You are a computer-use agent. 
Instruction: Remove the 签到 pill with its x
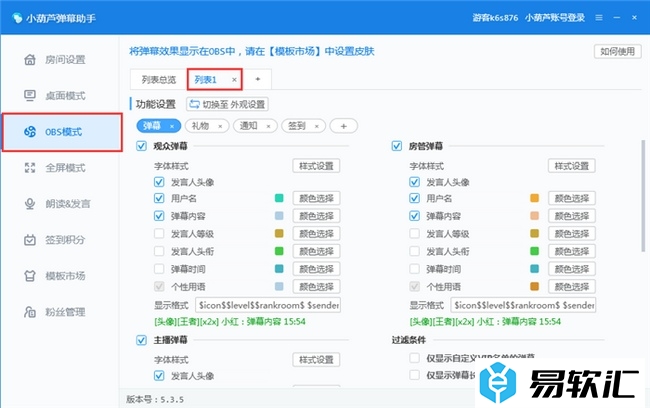coord(317,126)
